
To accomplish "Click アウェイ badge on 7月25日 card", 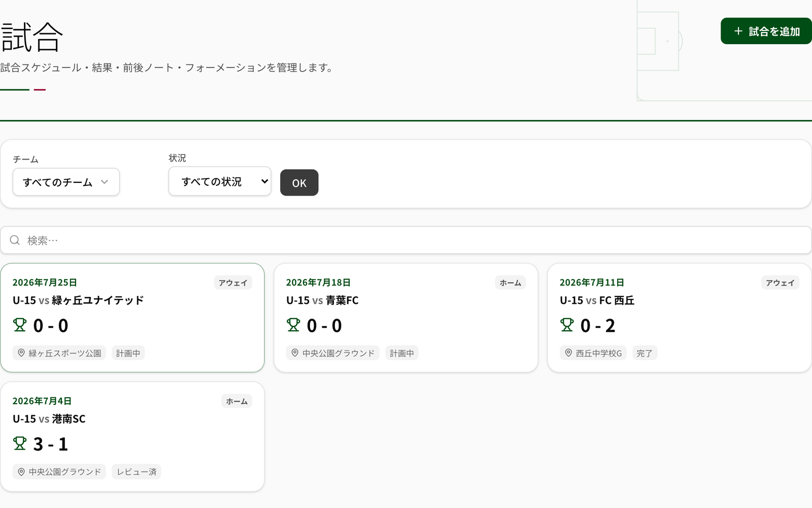I will tap(233, 282).
